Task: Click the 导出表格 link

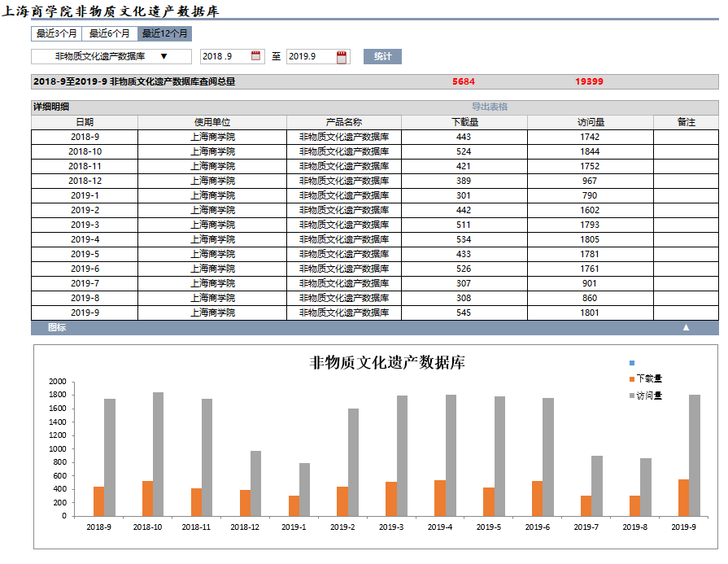Action: (490, 107)
